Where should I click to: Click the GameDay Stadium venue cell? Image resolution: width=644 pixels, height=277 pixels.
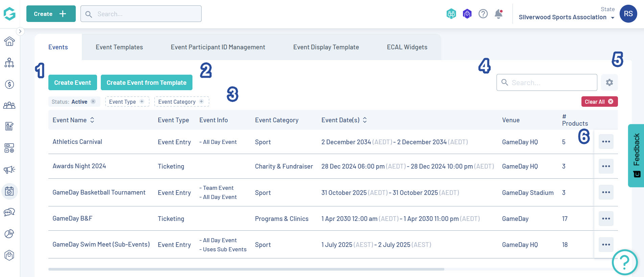tap(528, 193)
